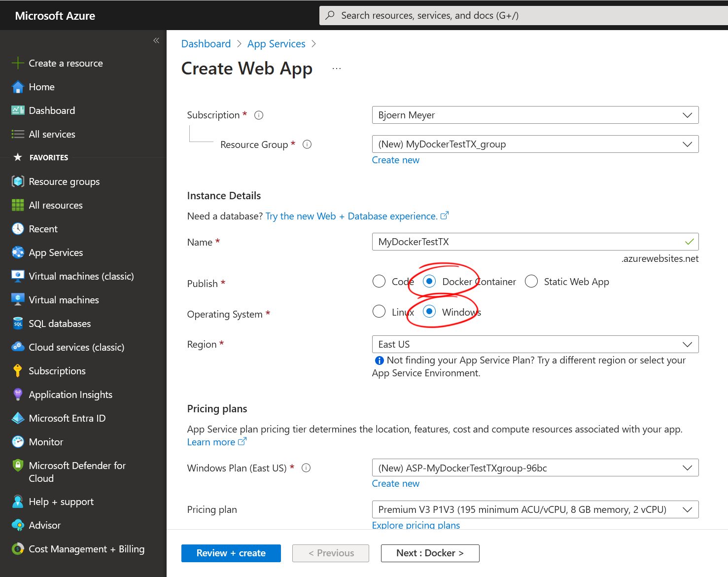Click the Cloud services (classic) icon
The height and width of the screenshot is (577, 728).
[18, 347]
